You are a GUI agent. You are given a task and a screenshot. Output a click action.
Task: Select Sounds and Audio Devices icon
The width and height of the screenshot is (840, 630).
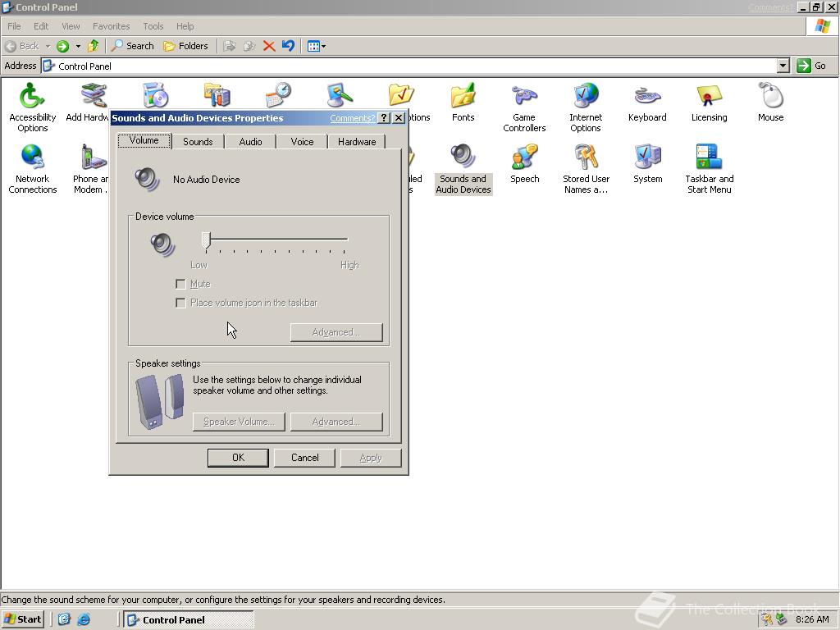(x=463, y=169)
